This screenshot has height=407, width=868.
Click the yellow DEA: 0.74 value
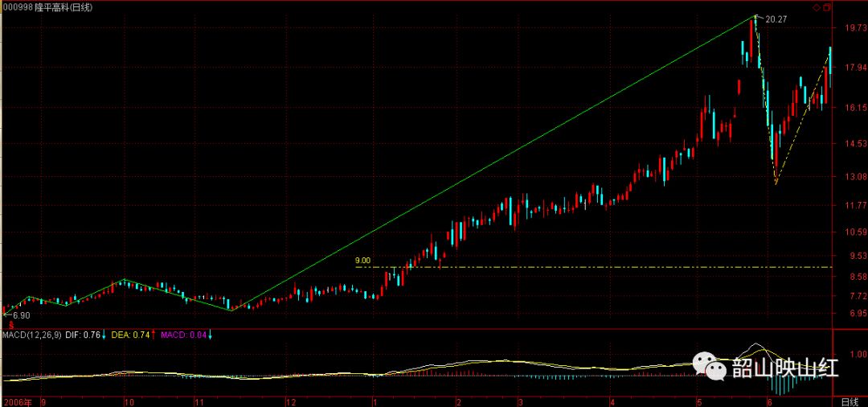(131, 335)
